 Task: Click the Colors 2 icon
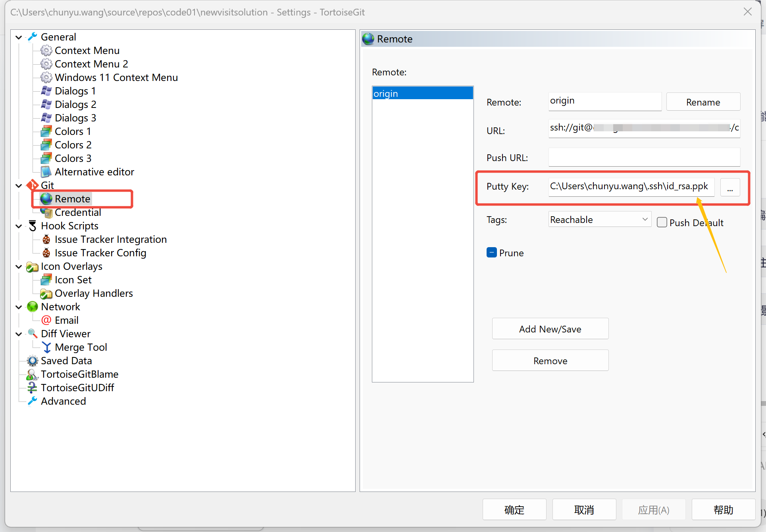tap(46, 145)
